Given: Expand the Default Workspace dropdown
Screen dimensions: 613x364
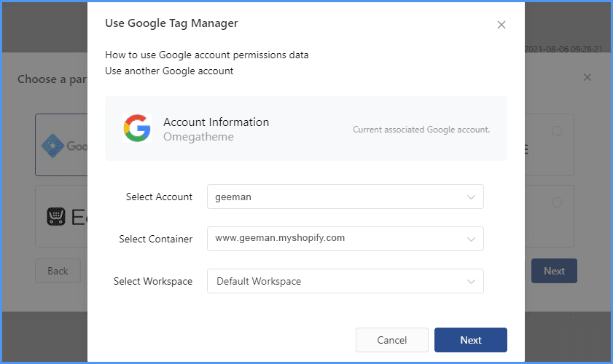Looking at the screenshot, I should pyautogui.click(x=345, y=281).
